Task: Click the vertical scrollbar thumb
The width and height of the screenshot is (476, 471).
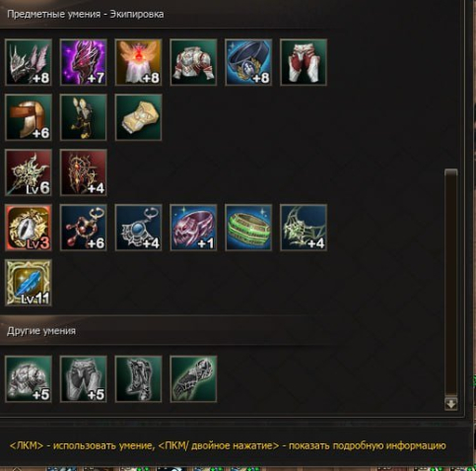Action: pos(451,283)
